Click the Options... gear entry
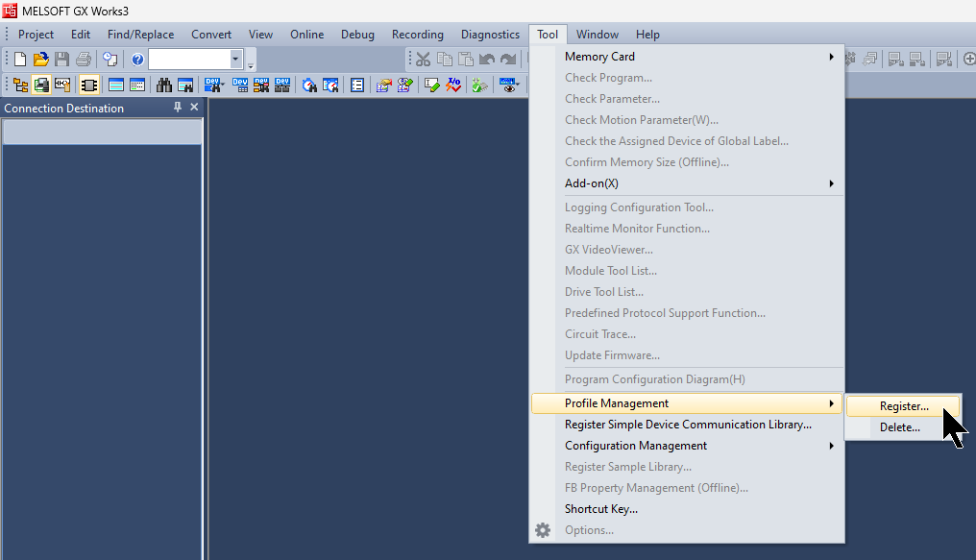This screenshot has height=560, width=976. click(x=687, y=530)
